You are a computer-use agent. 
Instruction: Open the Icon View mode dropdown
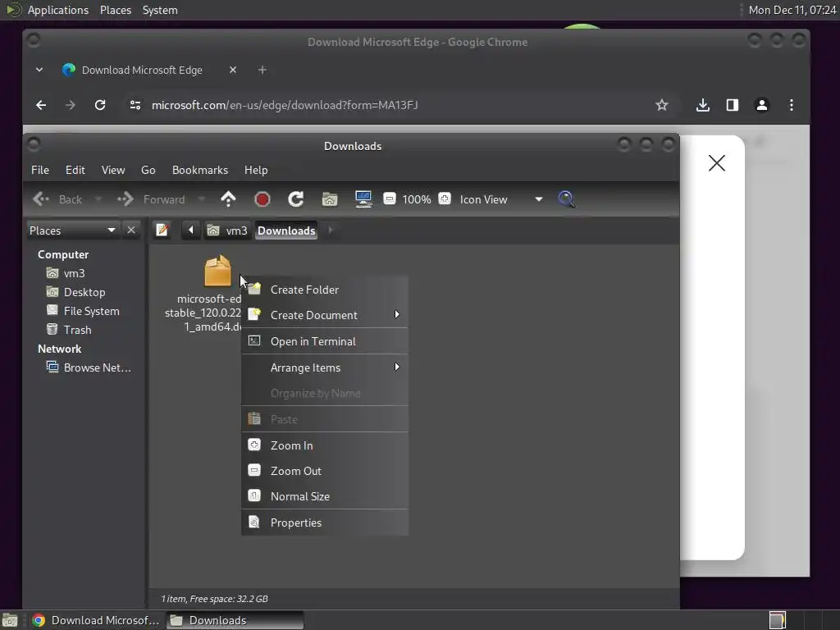pyautogui.click(x=500, y=199)
